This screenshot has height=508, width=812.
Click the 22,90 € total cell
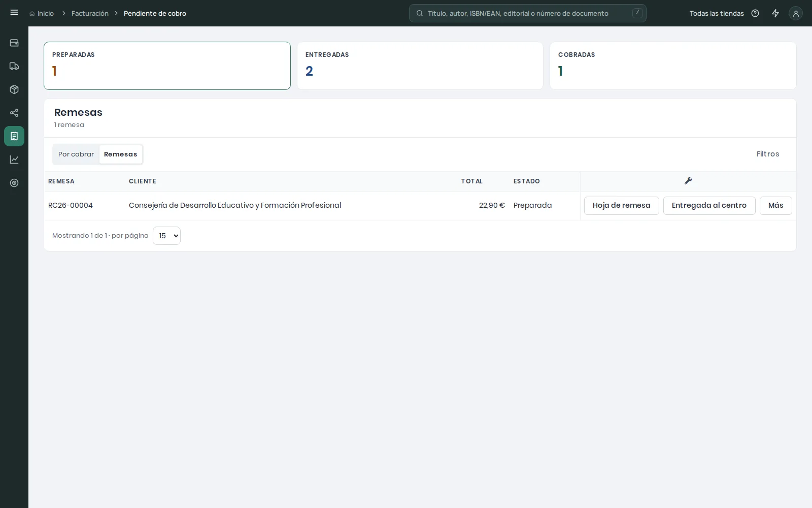click(492, 205)
